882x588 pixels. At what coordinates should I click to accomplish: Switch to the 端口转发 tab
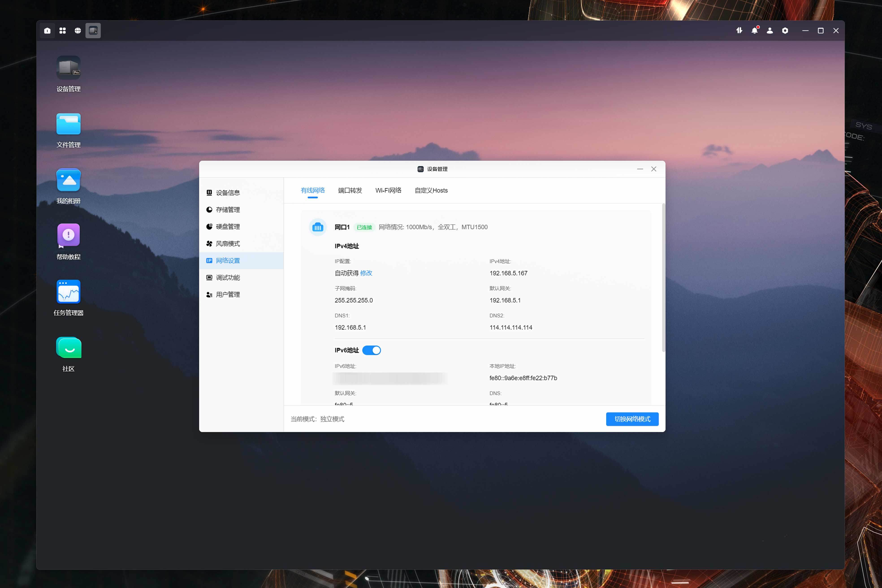click(350, 190)
